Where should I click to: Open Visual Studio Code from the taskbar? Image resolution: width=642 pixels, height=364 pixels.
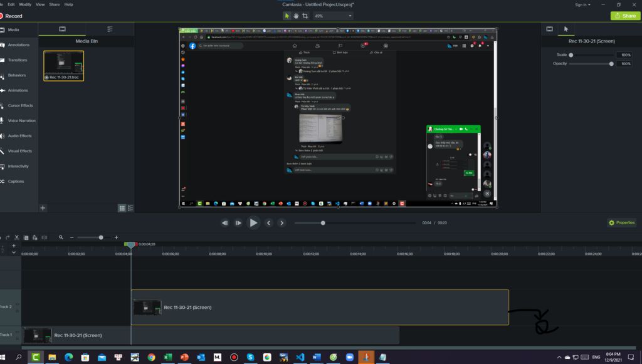tap(300, 357)
